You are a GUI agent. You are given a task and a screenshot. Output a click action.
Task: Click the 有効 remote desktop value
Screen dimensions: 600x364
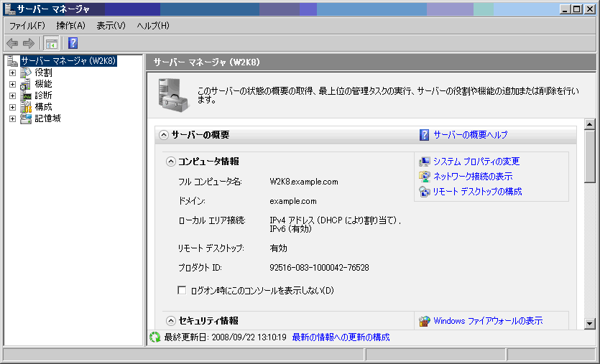(x=278, y=248)
